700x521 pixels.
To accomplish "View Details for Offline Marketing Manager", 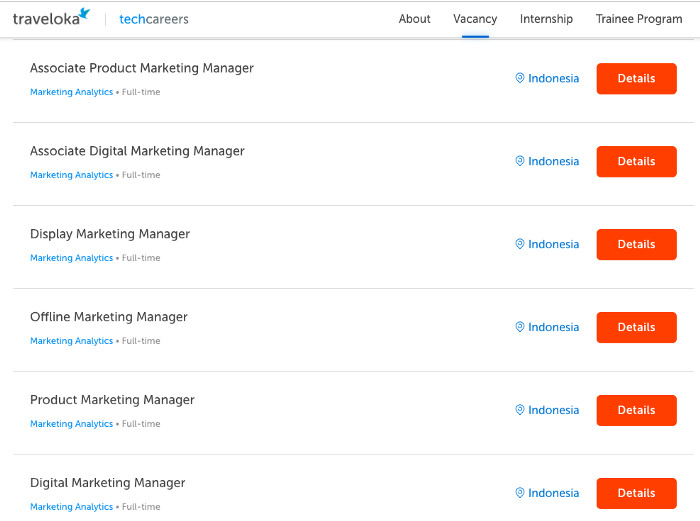I will [x=637, y=328].
